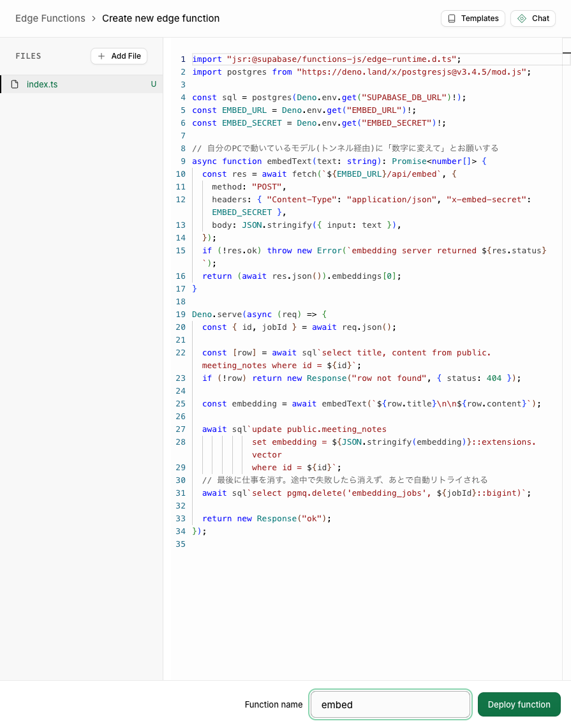Click the postgresjs URL string on line 2

pyautogui.click(x=412, y=72)
